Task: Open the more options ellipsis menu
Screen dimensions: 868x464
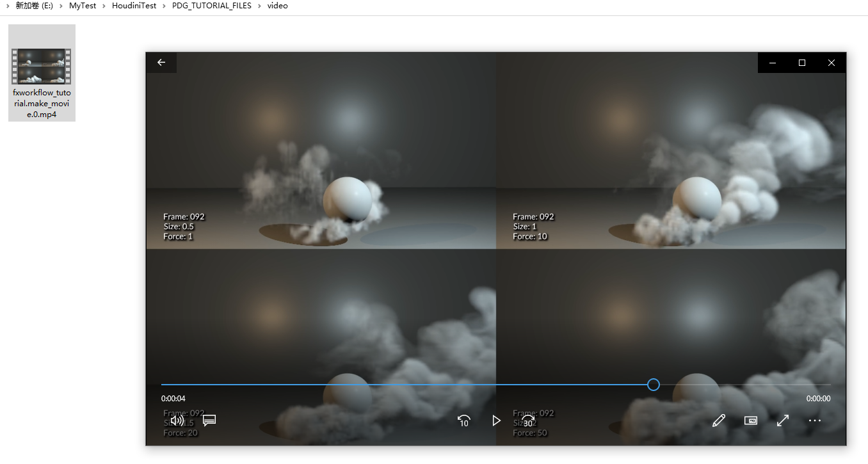Action: (x=814, y=420)
